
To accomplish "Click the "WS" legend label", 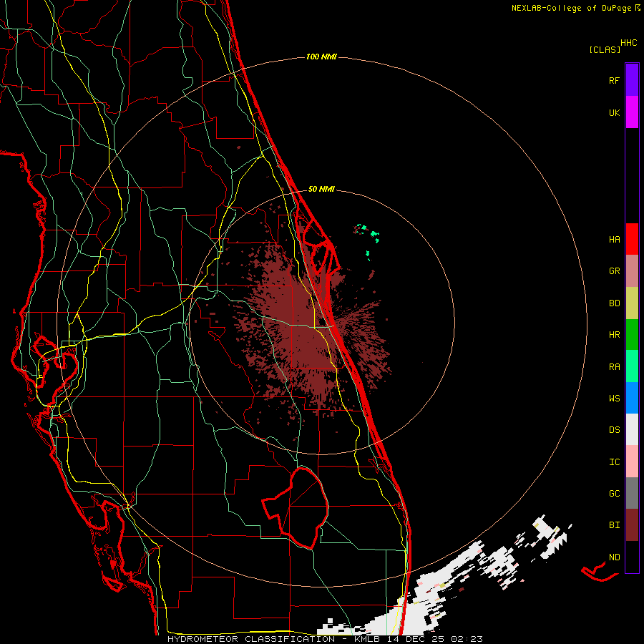I will point(614,399).
